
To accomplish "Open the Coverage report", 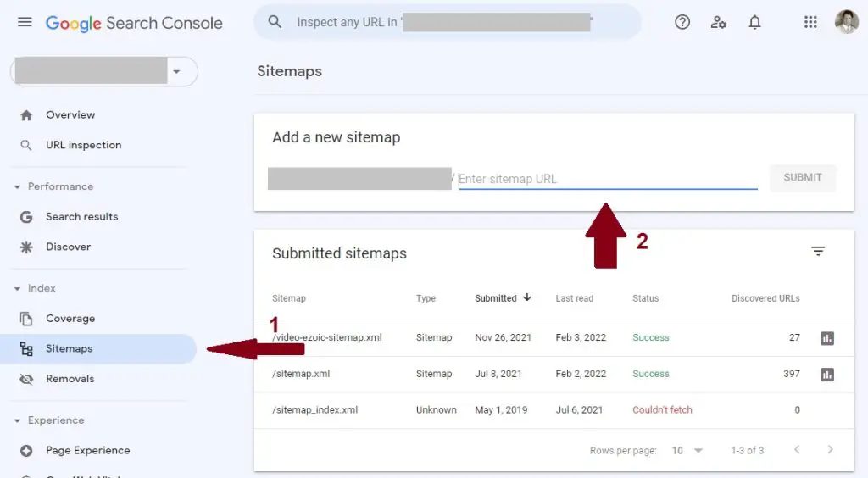I will [70, 319].
